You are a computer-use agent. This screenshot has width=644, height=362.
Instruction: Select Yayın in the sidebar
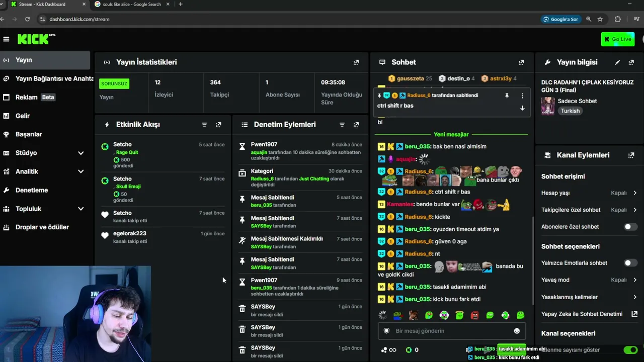tap(45, 60)
